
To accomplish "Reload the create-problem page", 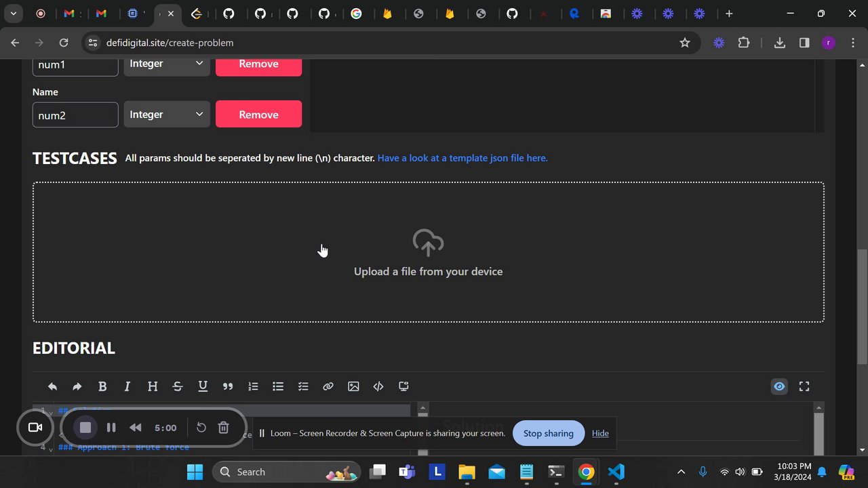I will (64, 43).
